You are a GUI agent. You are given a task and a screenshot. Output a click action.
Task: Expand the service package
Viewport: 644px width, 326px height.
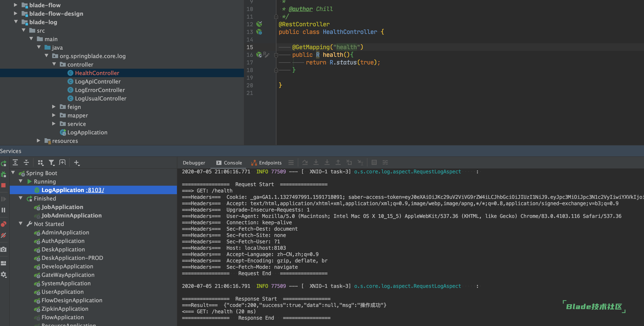pyautogui.click(x=54, y=124)
